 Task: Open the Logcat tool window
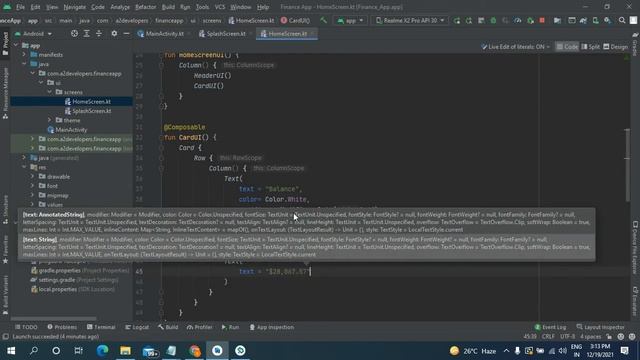point(137,327)
